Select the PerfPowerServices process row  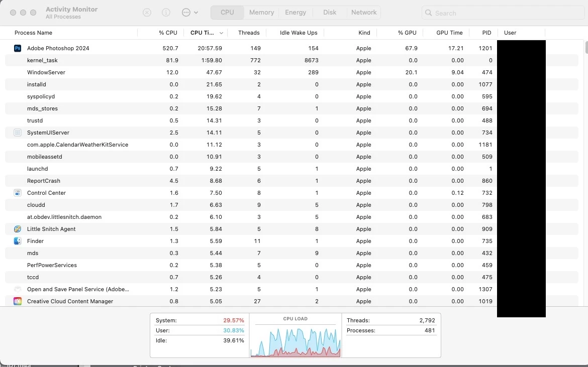[x=291, y=265]
